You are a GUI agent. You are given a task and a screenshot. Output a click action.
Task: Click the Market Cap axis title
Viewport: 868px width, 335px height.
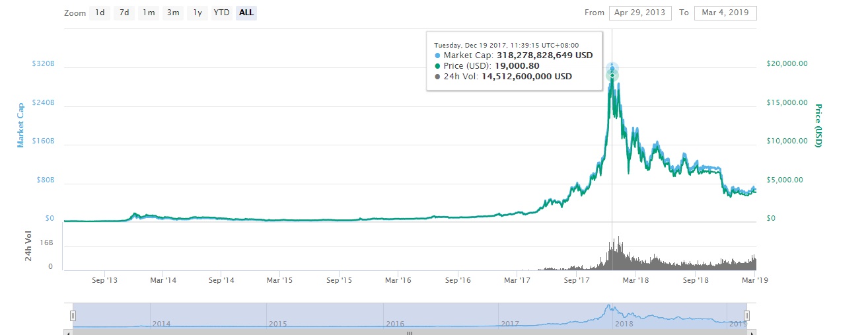coord(20,125)
